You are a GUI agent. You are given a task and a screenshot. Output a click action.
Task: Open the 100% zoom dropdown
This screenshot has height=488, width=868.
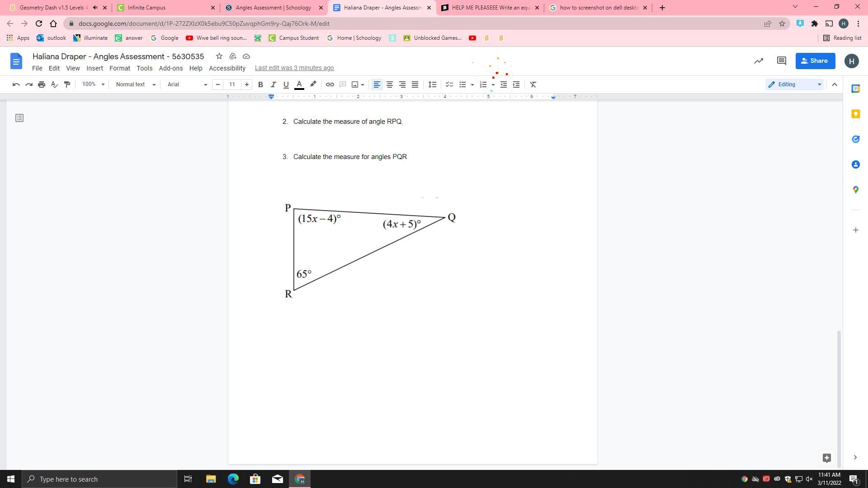point(93,84)
